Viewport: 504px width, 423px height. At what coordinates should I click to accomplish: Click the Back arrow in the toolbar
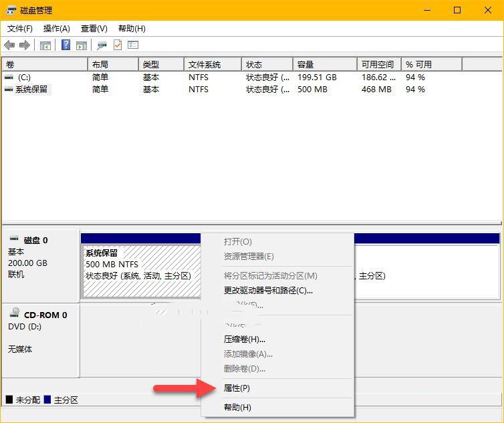point(9,45)
